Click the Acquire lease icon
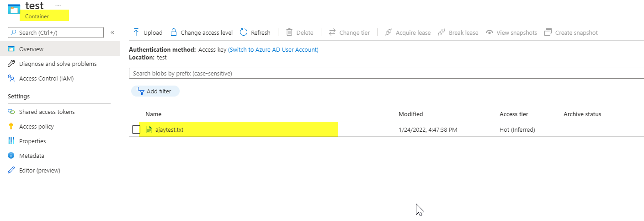This screenshot has width=644, height=221. click(389, 32)
